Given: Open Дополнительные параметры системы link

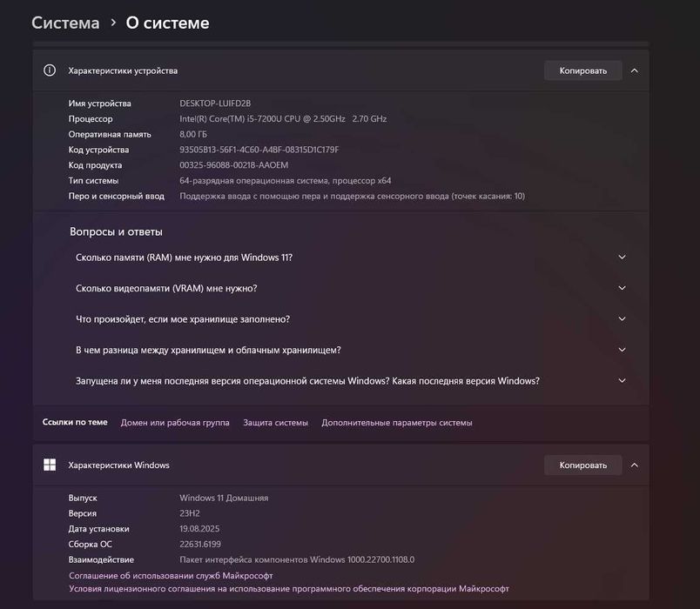Looking at the screenshot, I should coord(396,423).
